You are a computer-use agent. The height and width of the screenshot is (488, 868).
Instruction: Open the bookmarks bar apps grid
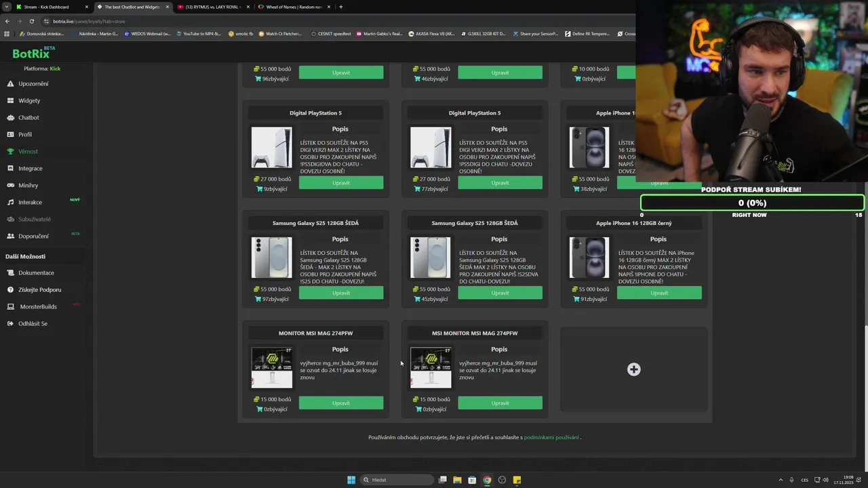7,33
